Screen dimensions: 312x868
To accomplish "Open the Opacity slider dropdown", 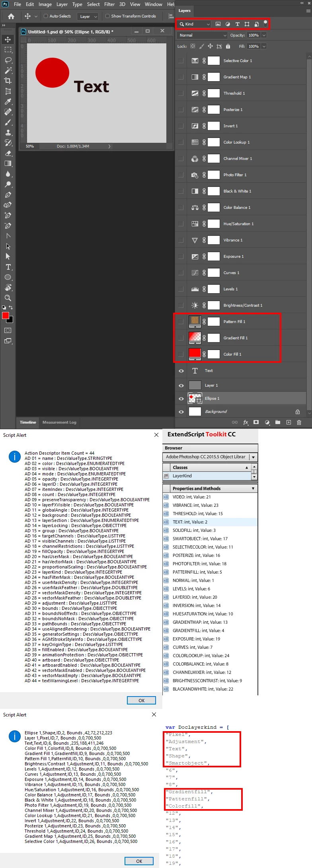I will coord(264,35).
